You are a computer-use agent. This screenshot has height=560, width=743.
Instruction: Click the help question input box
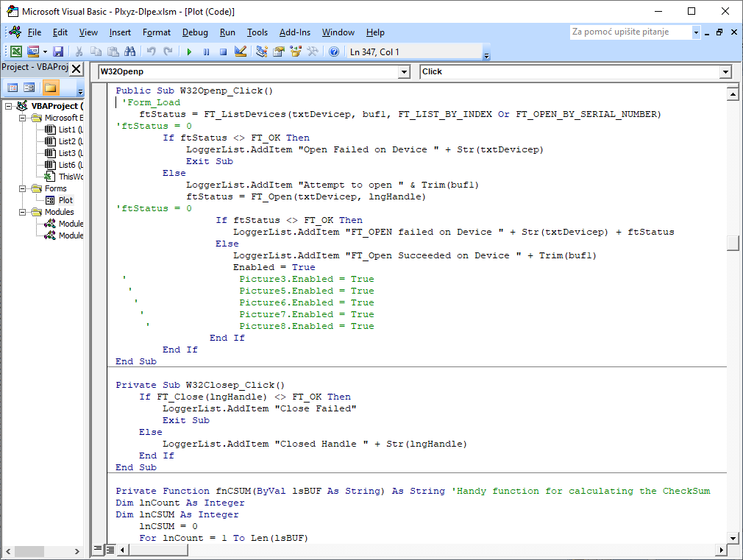pyautogui.click(x=630, y=32)
